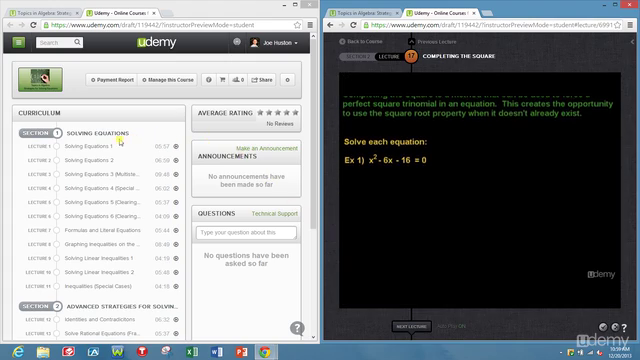This screenshot has height=360, width=640.
Task: Switch to Topics in Algebra tab in left window
Action: pos(44,13)
